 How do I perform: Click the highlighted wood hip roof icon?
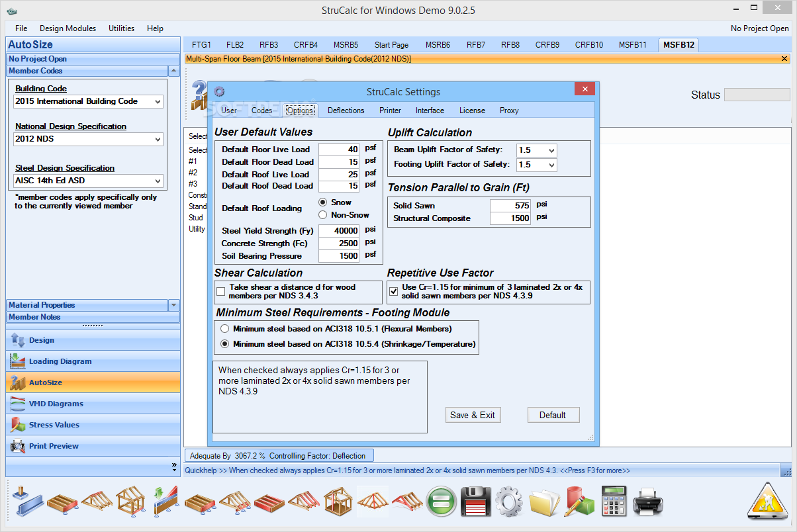[x=373, y=502]
